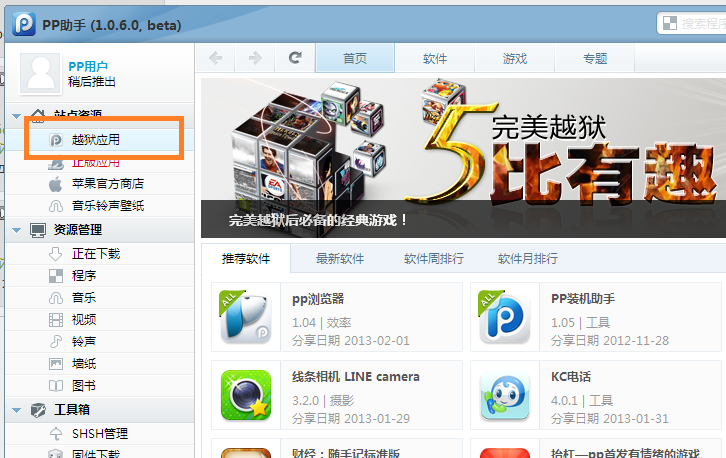Click the monitor icon beside 资源管理

click(x=38, y=230)
